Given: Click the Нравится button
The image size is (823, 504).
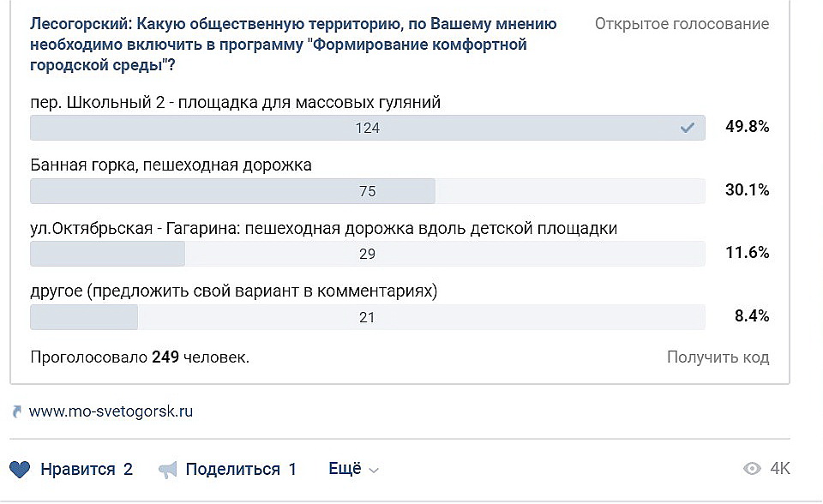Looking at the screenshot, I should (x=71, y=470).
